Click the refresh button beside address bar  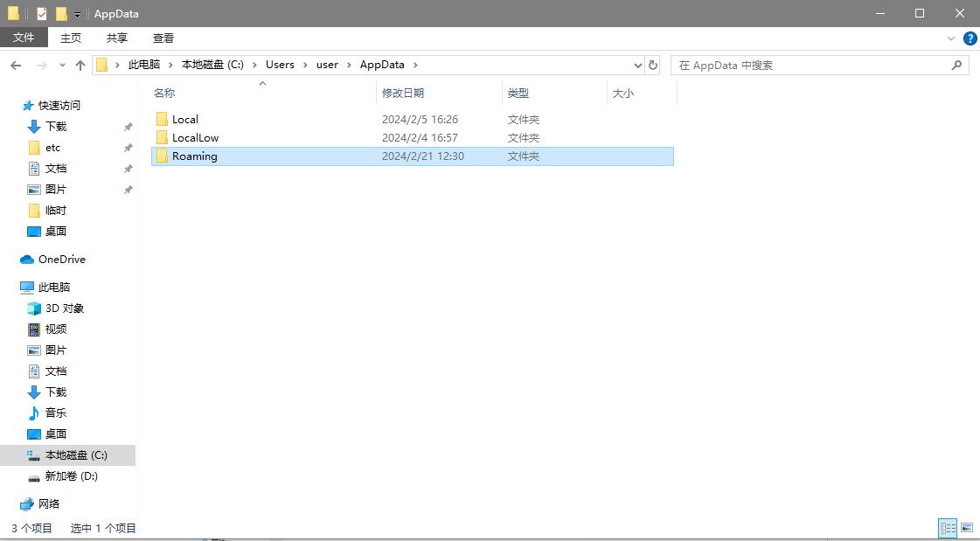tap(653, 65)
